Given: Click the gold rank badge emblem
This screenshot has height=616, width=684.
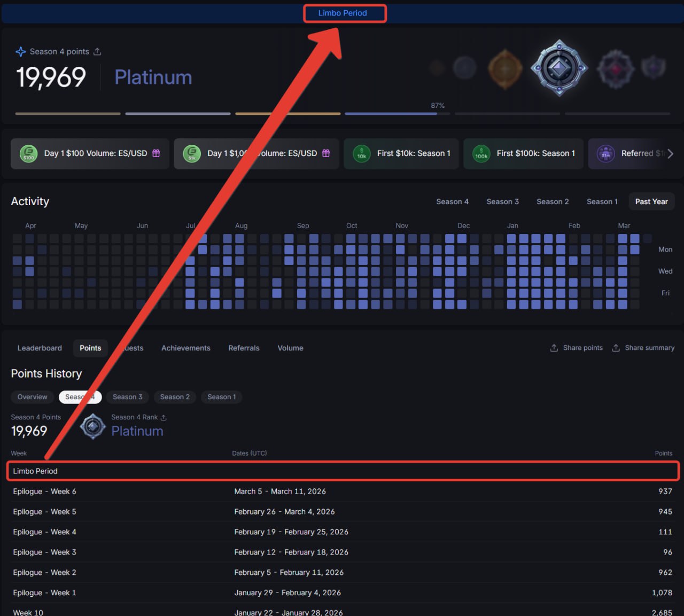Looking at the screenshot, I should (x=505, y=69).
